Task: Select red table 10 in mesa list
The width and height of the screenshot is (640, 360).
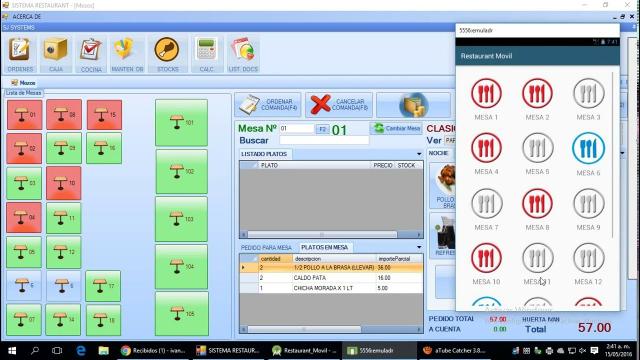Action: click(64, 183)
